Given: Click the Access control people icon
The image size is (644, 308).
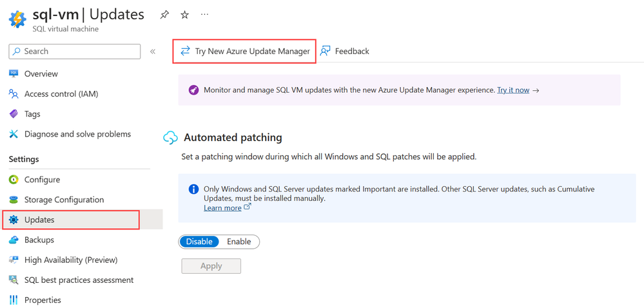Looking at the screenshot, I should point(14,94).
